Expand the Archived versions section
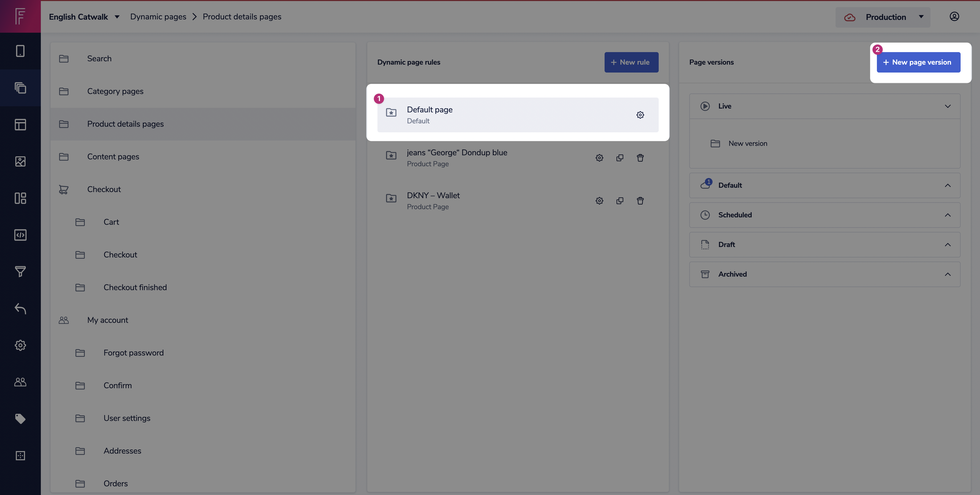Viewport: 980px width, 495px height. [x=947, y=274]
